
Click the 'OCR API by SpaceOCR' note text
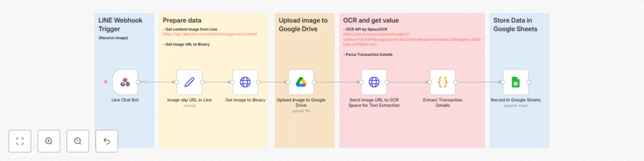(x=366, y=29)
